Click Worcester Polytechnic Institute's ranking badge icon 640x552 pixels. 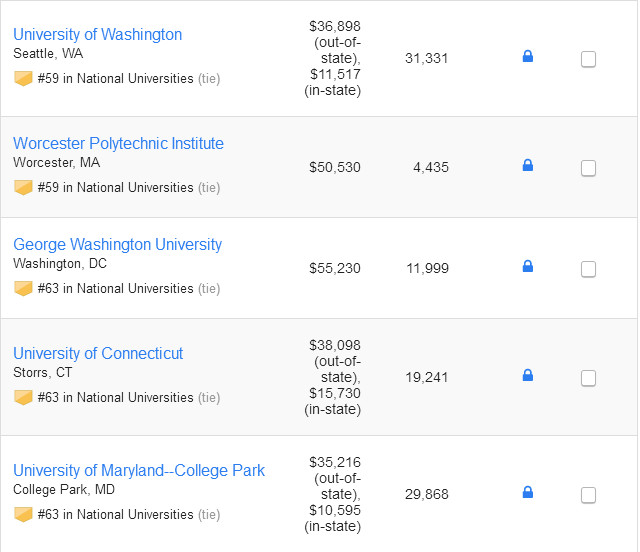(23, 187)
